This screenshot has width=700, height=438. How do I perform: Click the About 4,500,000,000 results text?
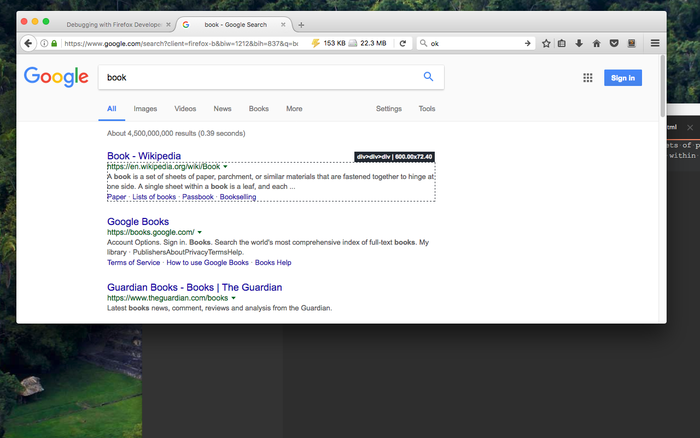coord(176,133)
